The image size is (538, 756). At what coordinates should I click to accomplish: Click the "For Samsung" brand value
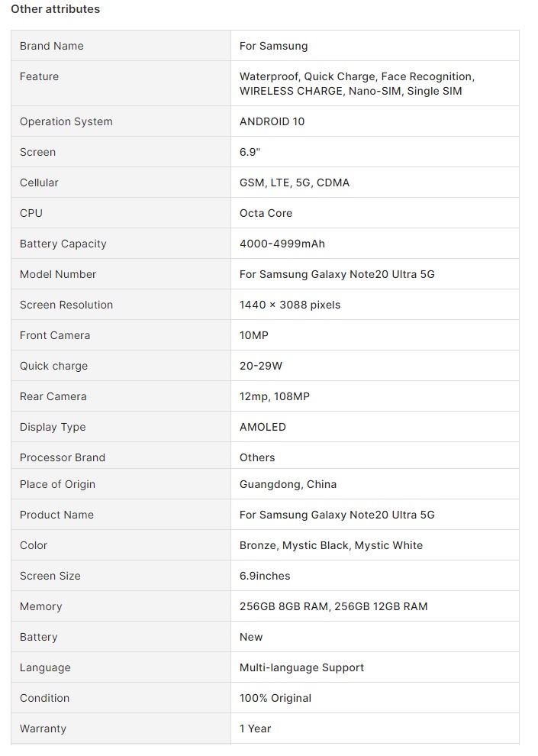[273, 46]
